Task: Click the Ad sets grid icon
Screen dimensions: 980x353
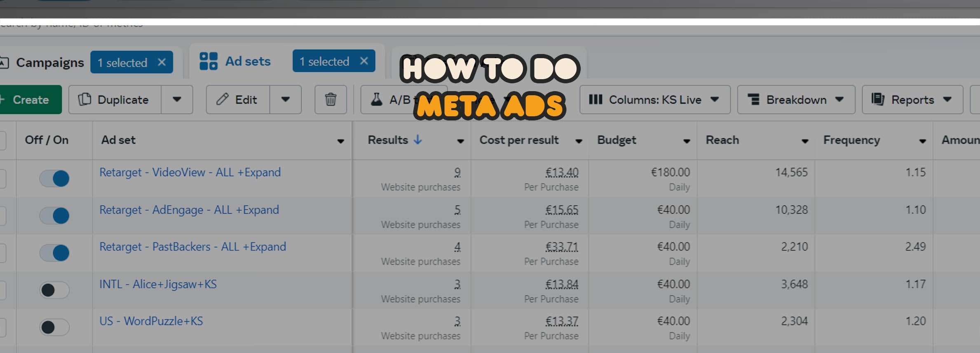Action: point(208,61)
